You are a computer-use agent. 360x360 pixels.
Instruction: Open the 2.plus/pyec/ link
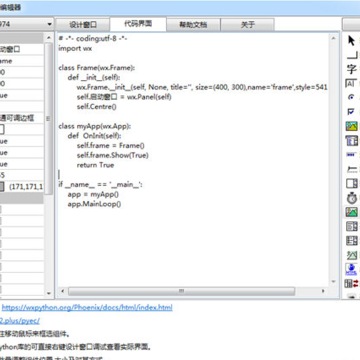coord(20,321)
